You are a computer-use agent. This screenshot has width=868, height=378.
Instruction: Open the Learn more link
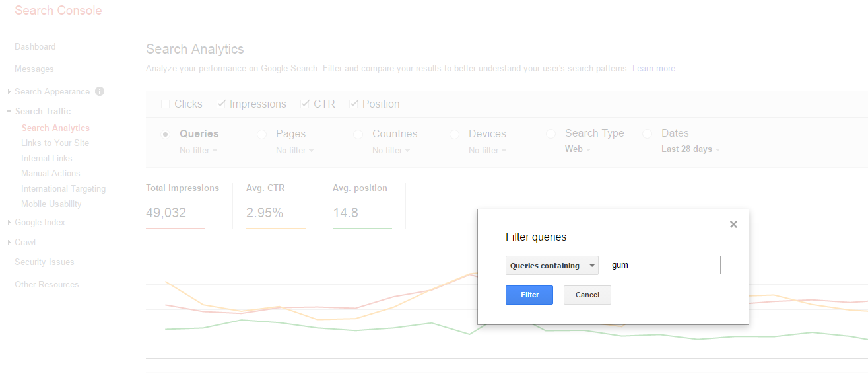(654, 69)
